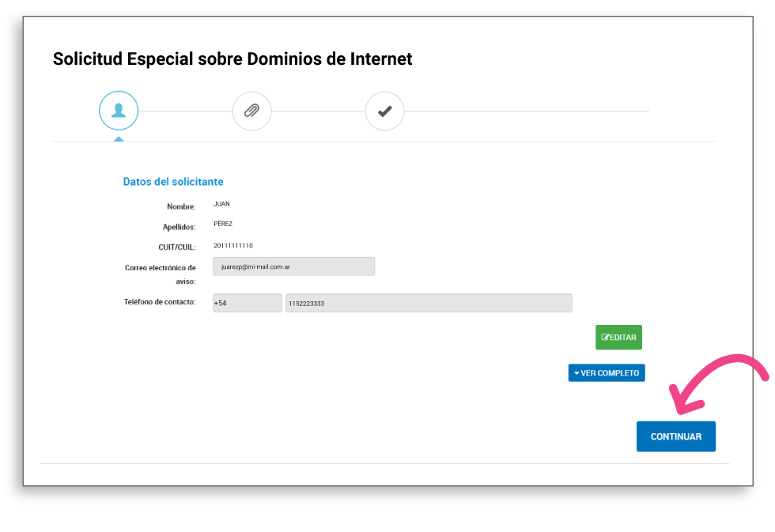The image size is (775, 532).
Task: Click the downward arrow icon on VER COMPLETO
Action: pyautogui.click(x=576, y=372)
